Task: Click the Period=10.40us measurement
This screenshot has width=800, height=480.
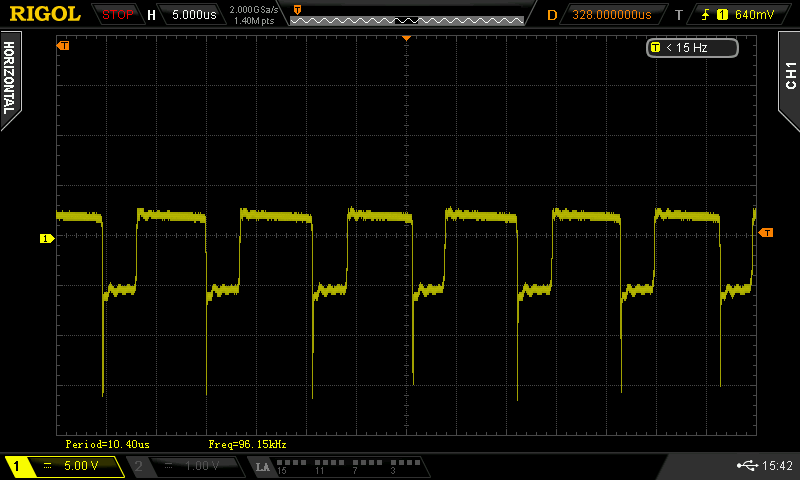Action: pos(107,443)
